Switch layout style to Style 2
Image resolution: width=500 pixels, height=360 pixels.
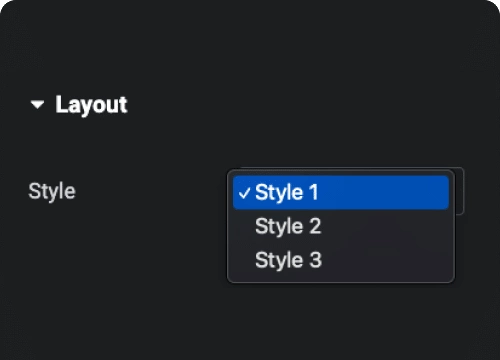(341, 226)
